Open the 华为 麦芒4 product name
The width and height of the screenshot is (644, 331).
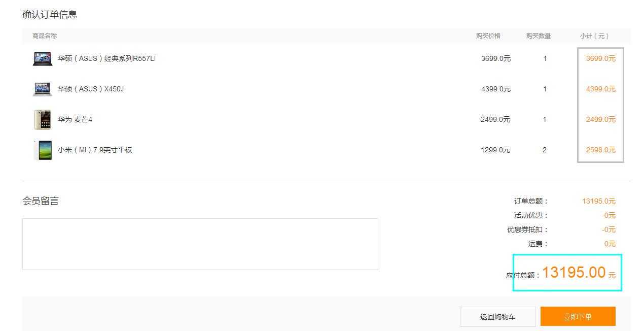(75, 120)
